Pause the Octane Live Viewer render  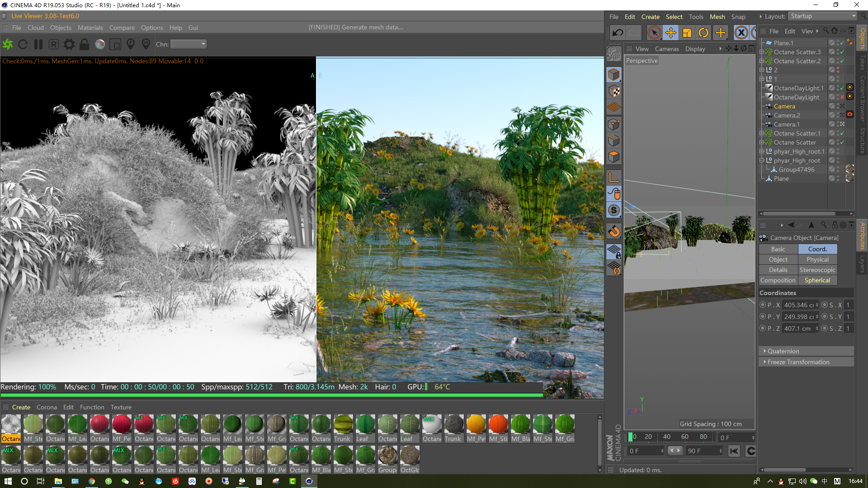click(38, 44)
